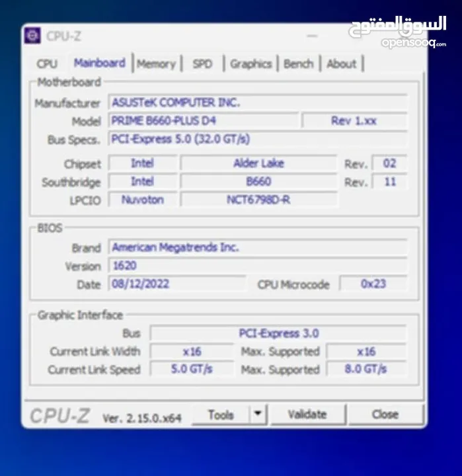Click the Alder Lake chipset value
Screen dimensions: 462x476
(258, 163)
